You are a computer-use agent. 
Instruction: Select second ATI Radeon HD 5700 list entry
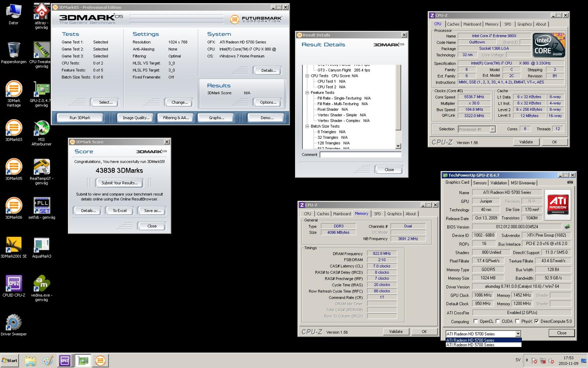(x=483, y=345)
